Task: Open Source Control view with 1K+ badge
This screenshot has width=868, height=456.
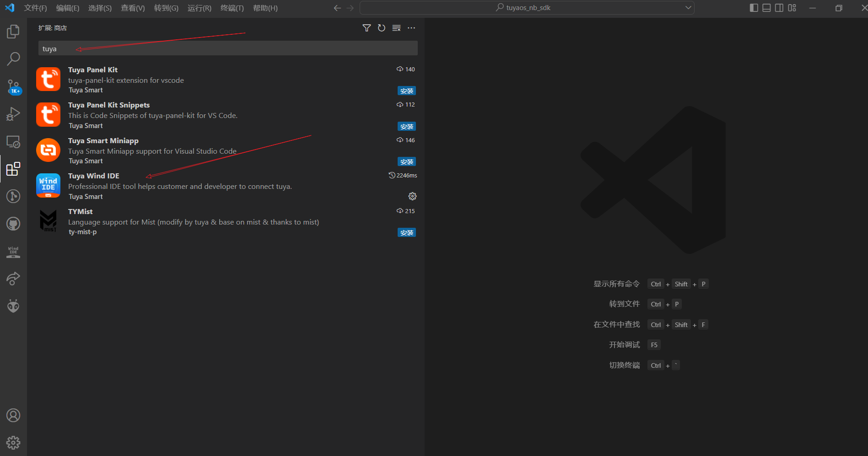Action: [13, 86]
